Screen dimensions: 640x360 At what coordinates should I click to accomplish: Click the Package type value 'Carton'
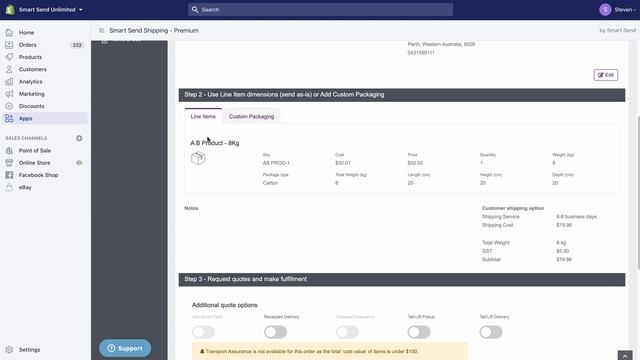(x=270, y=183)
